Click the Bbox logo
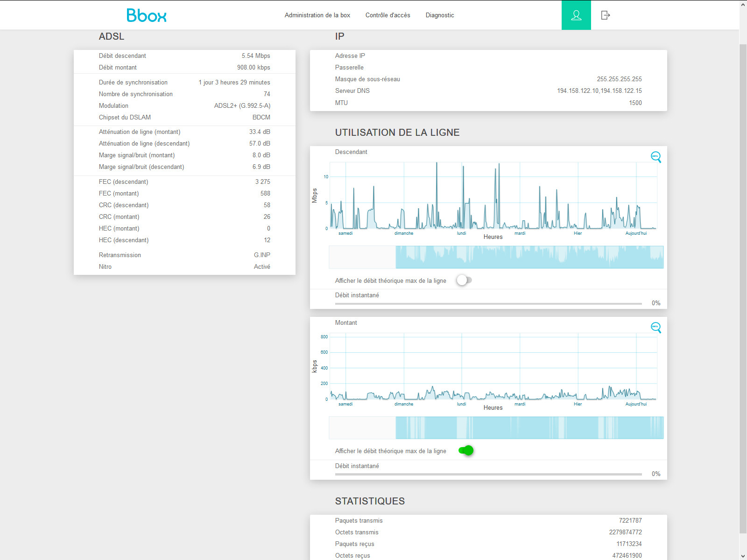 click(147, 15)
